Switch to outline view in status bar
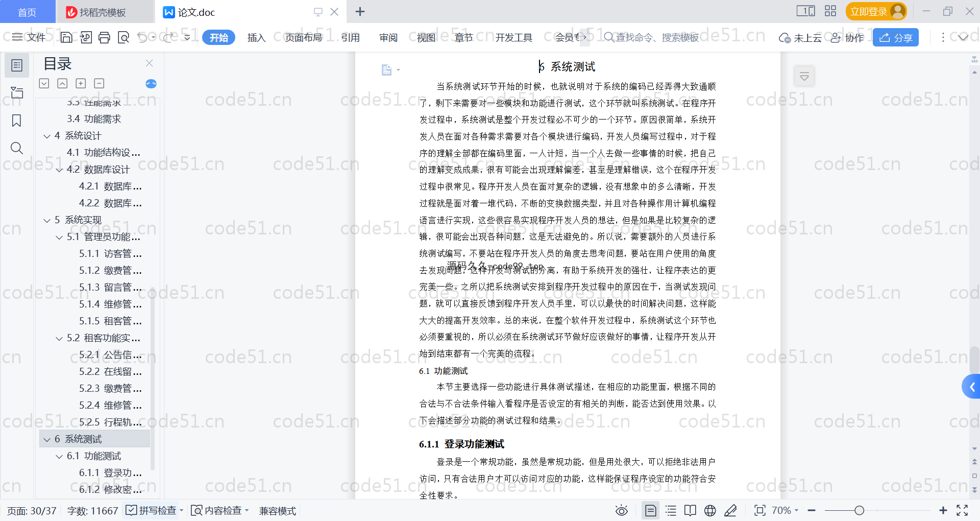The height and width of the screenshot is (521, 980). [671, 510]
